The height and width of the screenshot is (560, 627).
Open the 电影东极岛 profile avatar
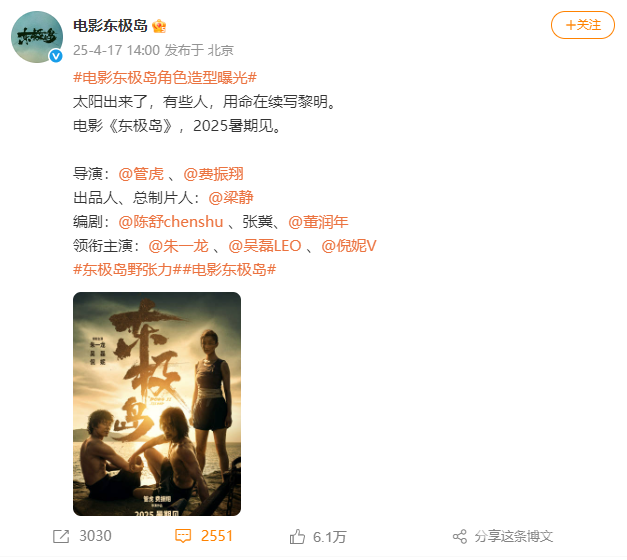(37, 37)
